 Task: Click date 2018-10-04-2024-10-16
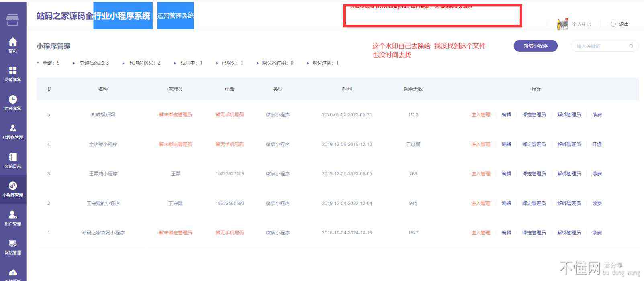[x=347, y=233]
